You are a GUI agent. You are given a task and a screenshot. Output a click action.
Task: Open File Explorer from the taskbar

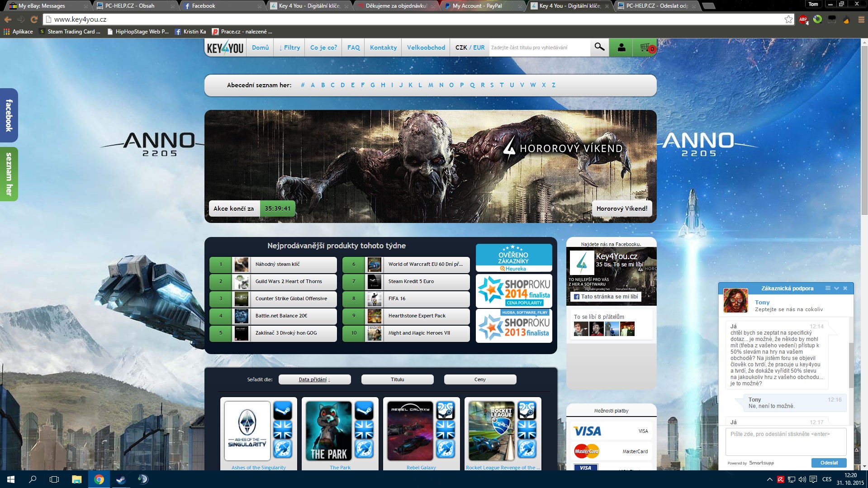point(76,479)
